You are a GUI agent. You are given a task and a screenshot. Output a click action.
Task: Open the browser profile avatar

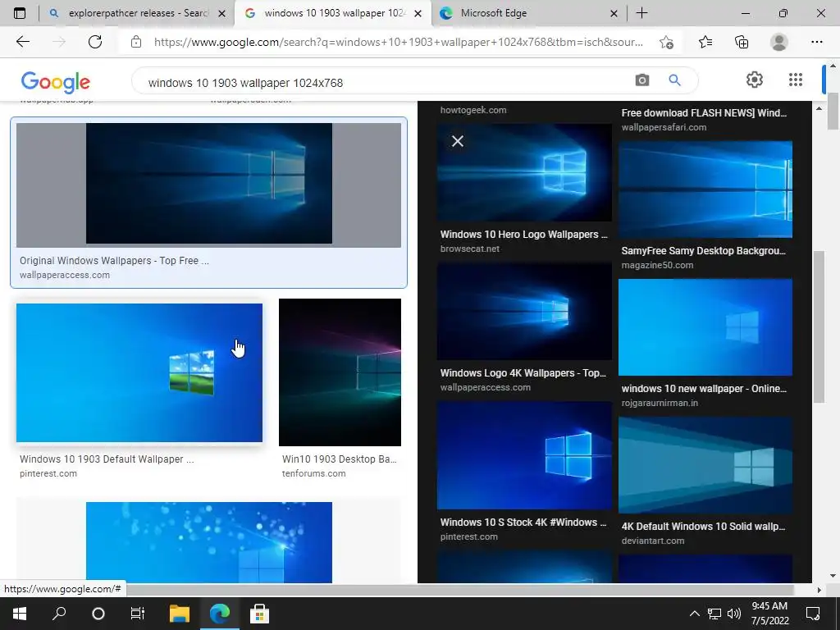tap(779, 42)
